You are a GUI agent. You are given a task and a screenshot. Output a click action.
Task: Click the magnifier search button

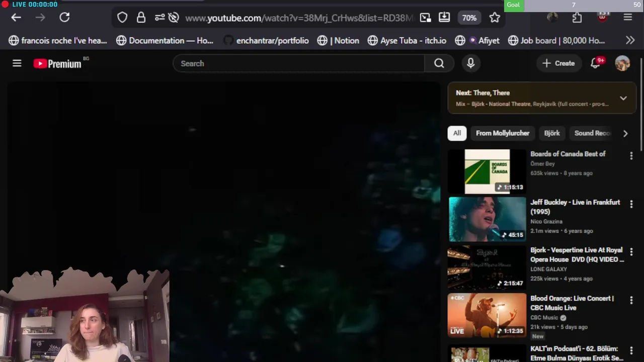tap(439, 63)
